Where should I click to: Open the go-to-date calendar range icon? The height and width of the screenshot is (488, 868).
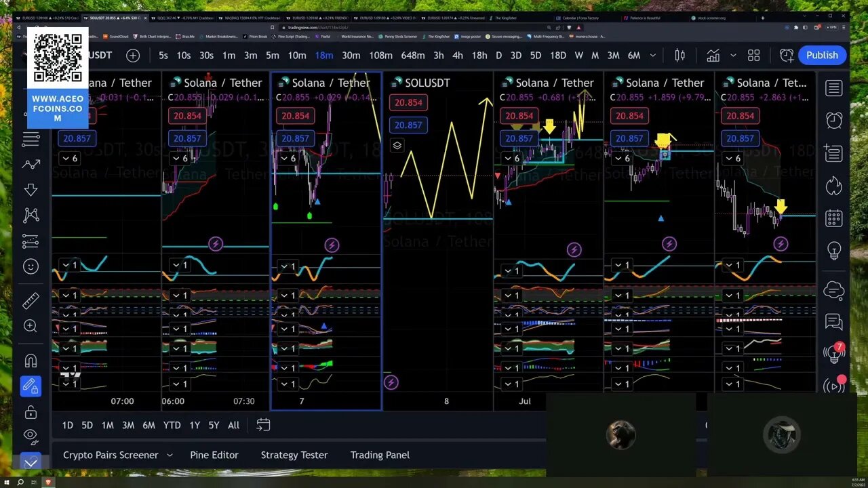tap(263, 425)
